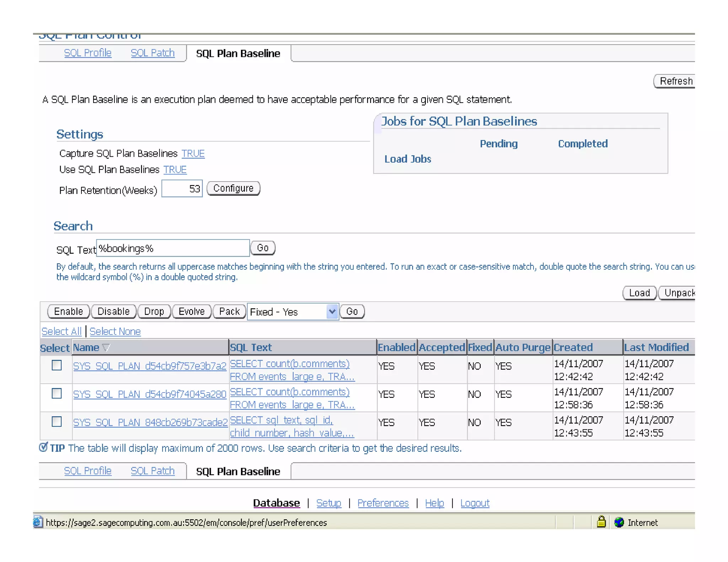
Task: Open the Fixed - Yes dropdown
Action: pos(293,312)
